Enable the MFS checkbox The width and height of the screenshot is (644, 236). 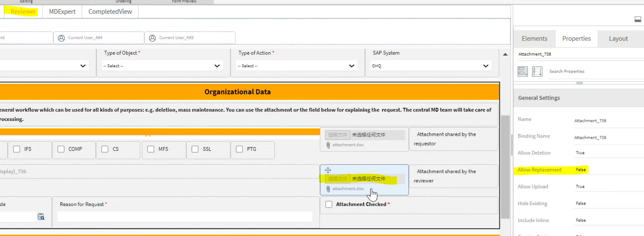tap(151, 149)
